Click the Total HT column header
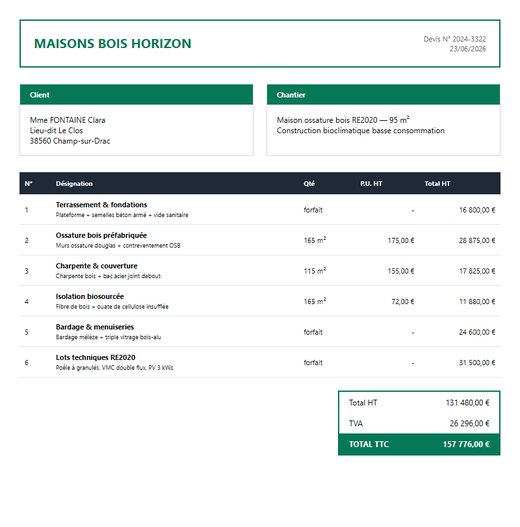This screenshot has width=520, height=527. (x=437, y=184)
